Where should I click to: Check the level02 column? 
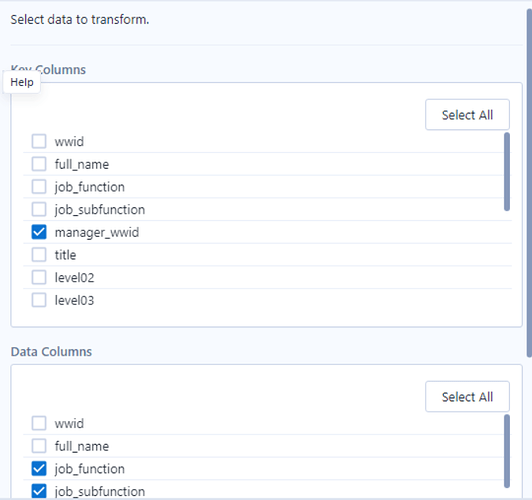(39, 277)
